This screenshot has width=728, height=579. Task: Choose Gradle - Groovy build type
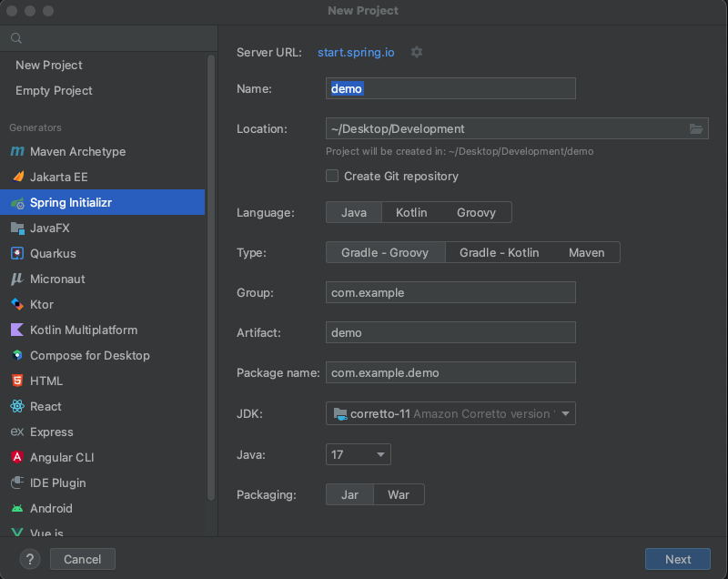click(x=385, y=252)
